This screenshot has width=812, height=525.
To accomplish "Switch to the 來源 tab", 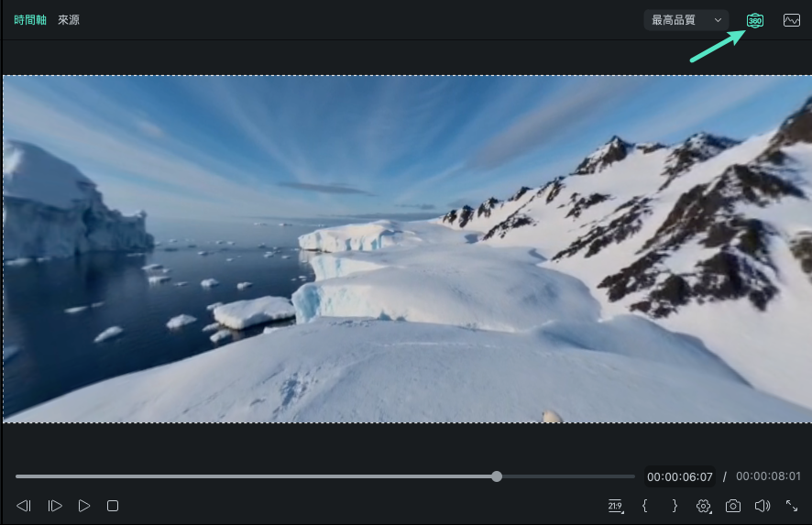I will [69, 20].
